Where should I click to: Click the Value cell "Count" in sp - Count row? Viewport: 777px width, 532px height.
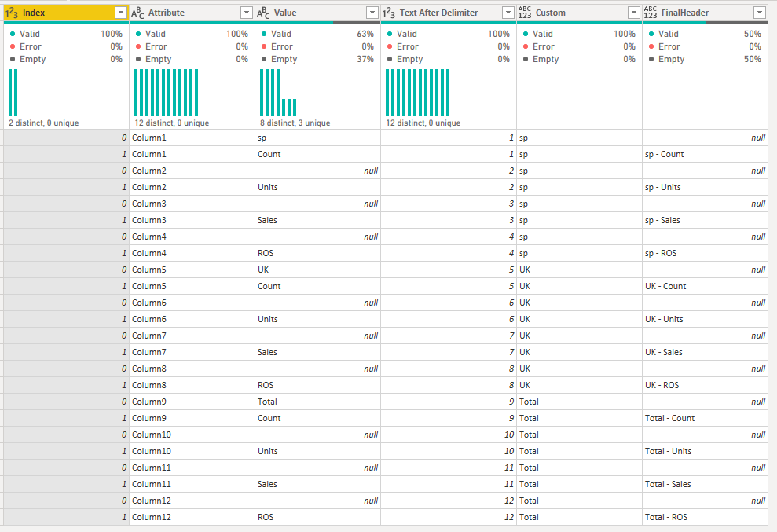[x=317, y=154]
